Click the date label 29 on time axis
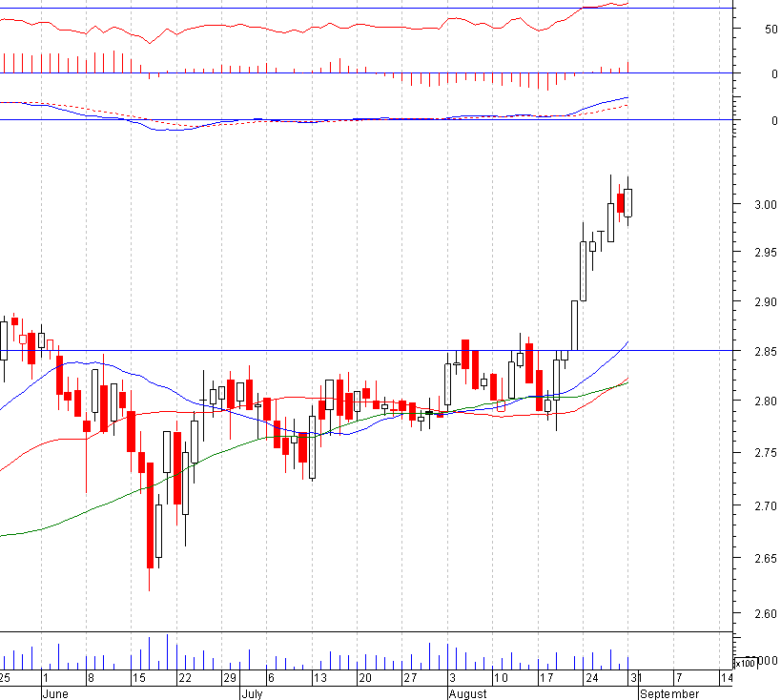 click(x=230, y=677)
